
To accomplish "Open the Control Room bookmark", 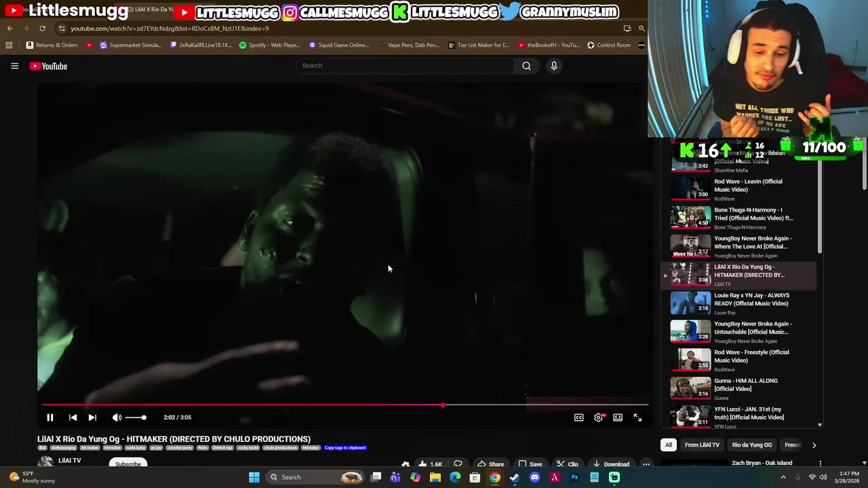I will click(609, 45).
